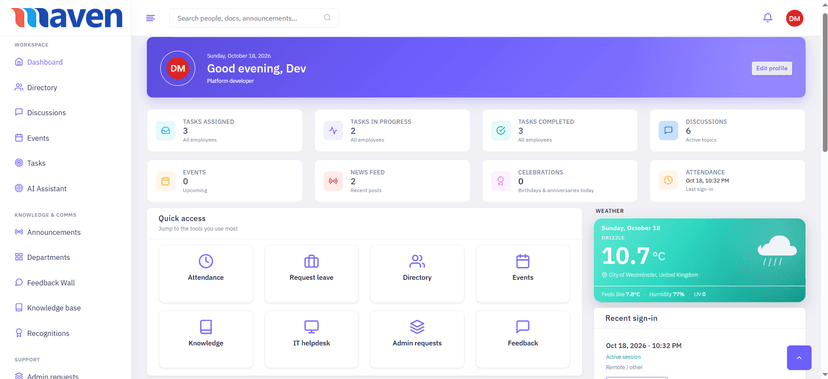Open Feedback quick access tile
Viewport: 828px width, 379px height.
(523, 339)
